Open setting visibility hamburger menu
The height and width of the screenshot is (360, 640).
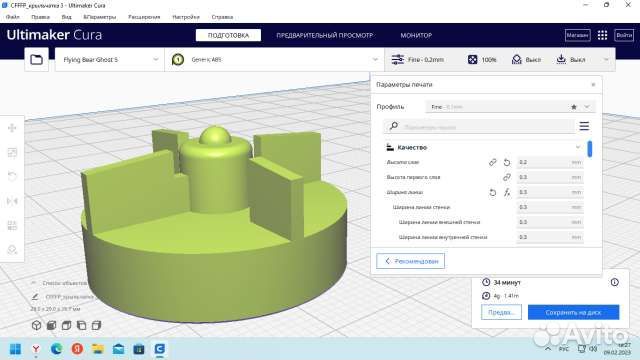pyautogui.click(x=584, y=126)
